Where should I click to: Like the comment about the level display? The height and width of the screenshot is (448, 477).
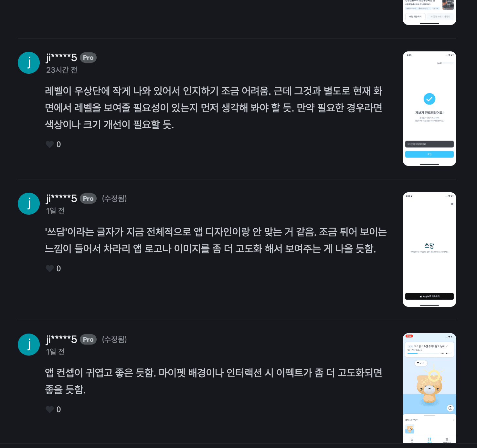[x=50, y=144]
